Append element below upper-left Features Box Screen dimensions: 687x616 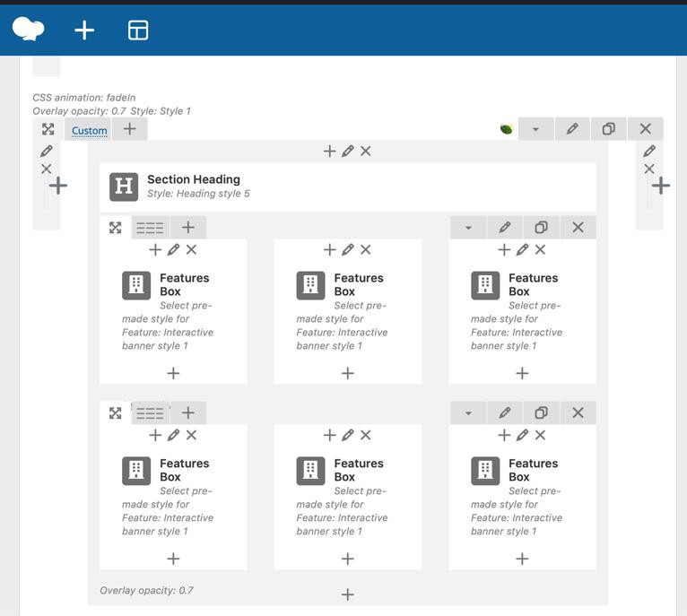click(x=173, y=373)
